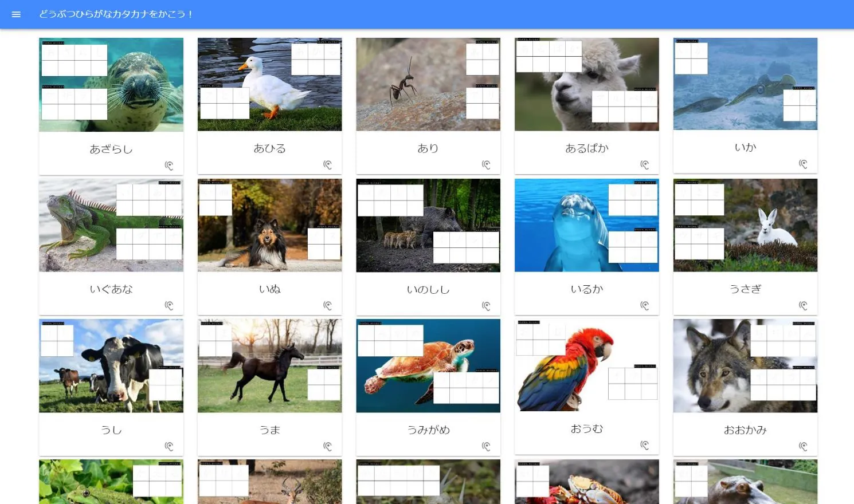Viewport: 854px width, 504px height.
Task: Play the sound for いぐあな
Action: click(x=169, y=306)
